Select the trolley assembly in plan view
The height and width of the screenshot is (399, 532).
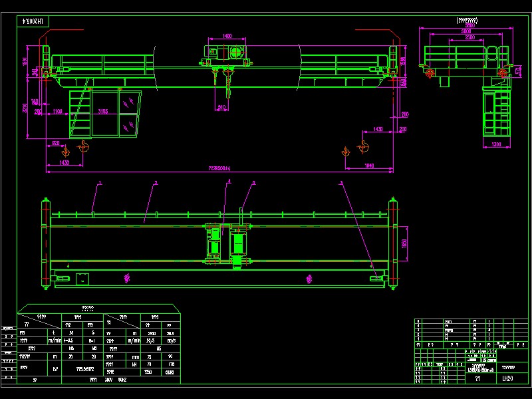(x=227, y=243)
